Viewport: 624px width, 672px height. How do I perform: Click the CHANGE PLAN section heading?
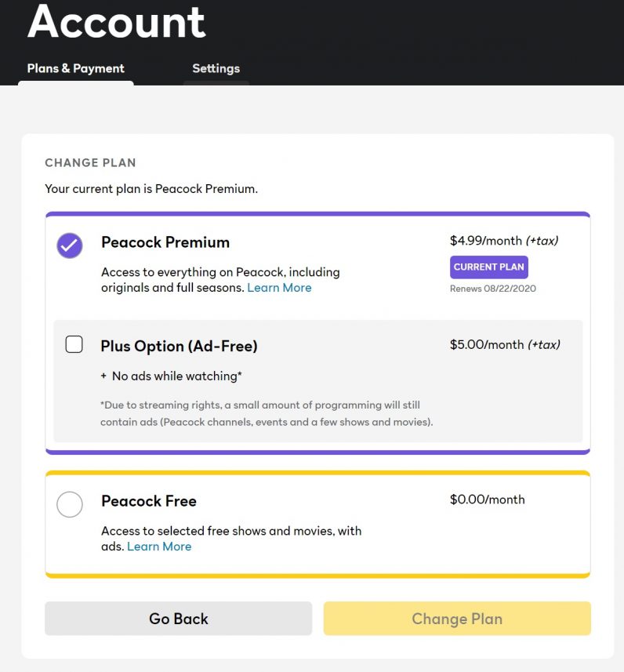(x=90, y=163)
